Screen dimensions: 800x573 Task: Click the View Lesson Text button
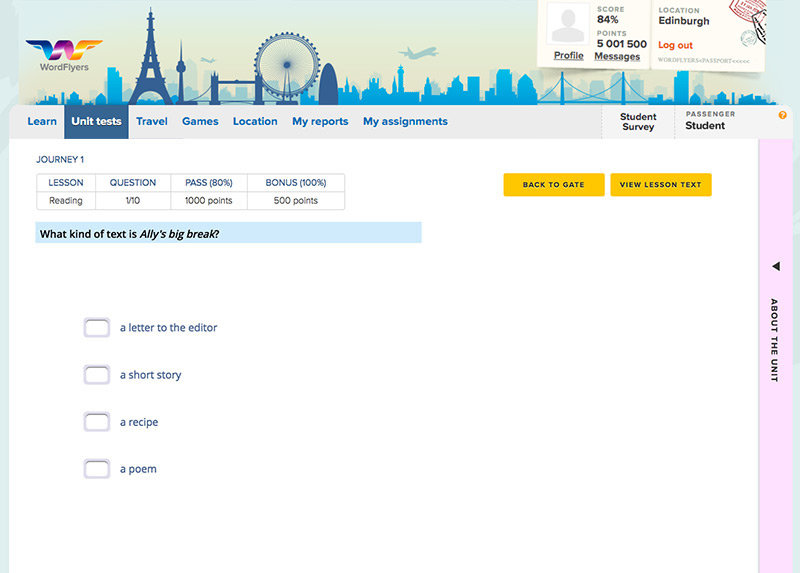coord(661,185)
